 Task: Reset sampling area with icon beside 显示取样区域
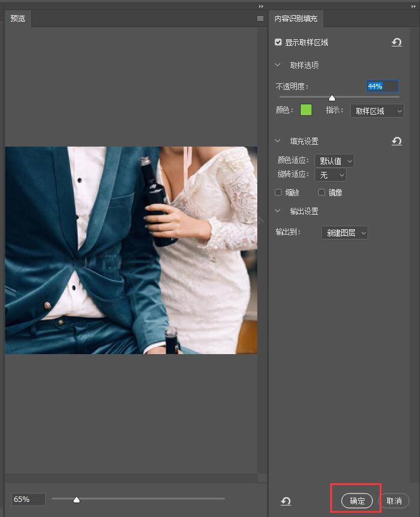pos(396,42)
